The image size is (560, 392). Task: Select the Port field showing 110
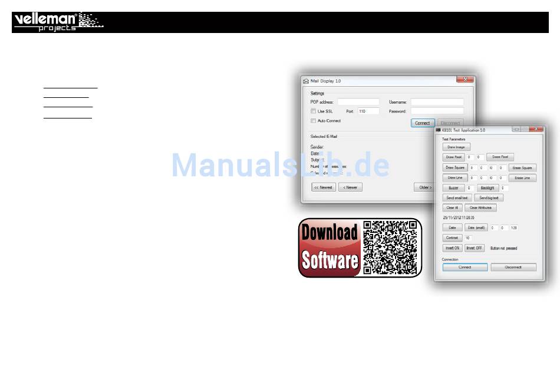[x=368, y=111]
